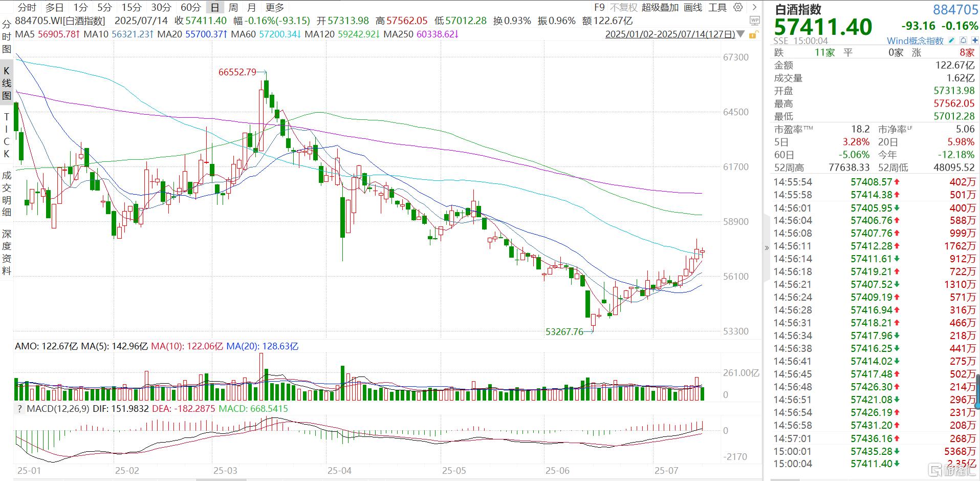
Task: Click the pencil edit icon beside Wind概念指数
Action: 951,40
